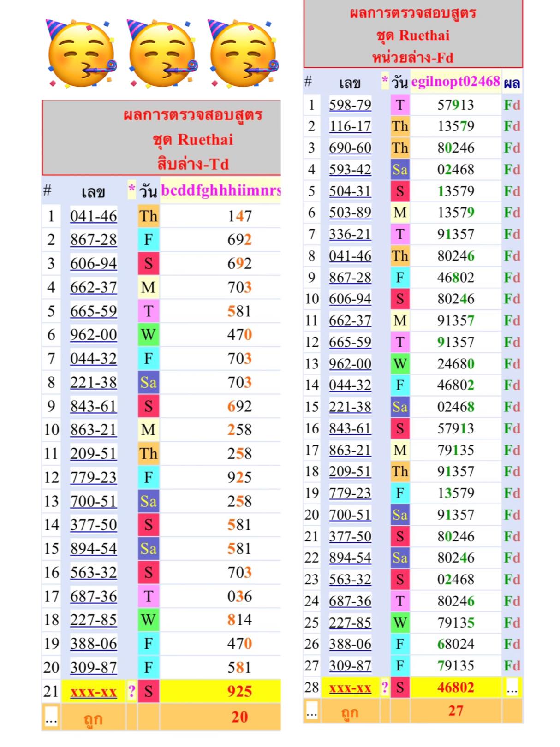Image resolution: width=560 pixels, height=747 pixels.
Task: Open the 336-21 number link
Action: pyautogui.click(x=350, y=234)
